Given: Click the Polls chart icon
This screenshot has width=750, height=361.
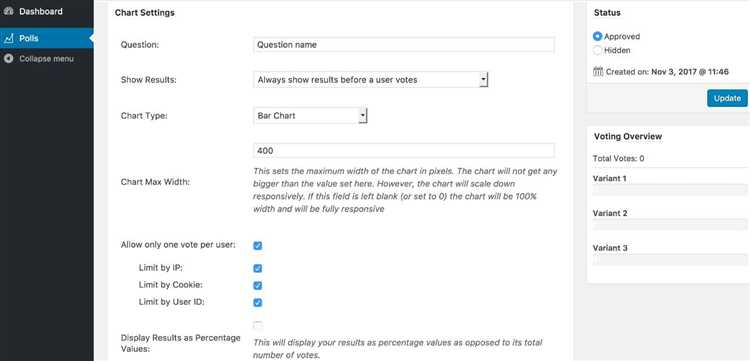Looking at the screenshot, I should point(8,38).
